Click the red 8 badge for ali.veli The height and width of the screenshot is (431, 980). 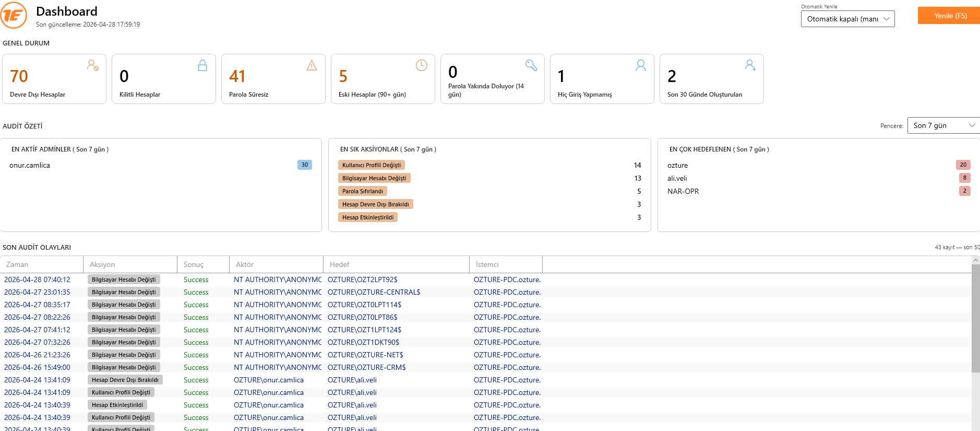965,178
